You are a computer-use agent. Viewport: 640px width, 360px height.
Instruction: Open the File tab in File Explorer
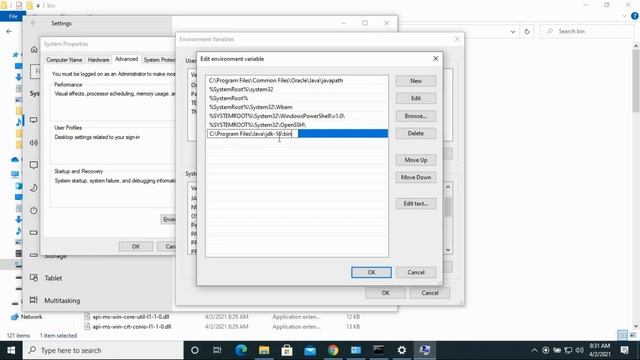click(x=13, y=16)
